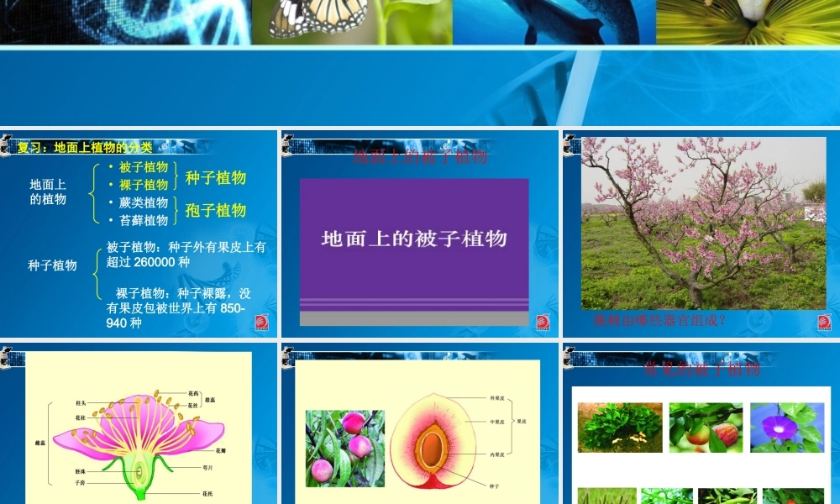Click the white 地面上的被子植物 heading in purple box
The height and width of the screenshot is (504, 840).
[414, 239]
